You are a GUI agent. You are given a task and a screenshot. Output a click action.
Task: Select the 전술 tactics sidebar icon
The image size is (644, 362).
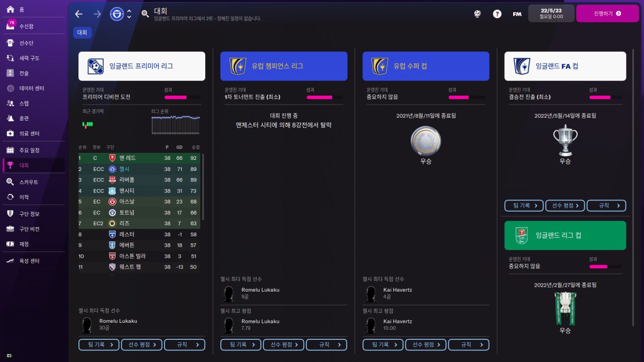click(x=11, y=73)
